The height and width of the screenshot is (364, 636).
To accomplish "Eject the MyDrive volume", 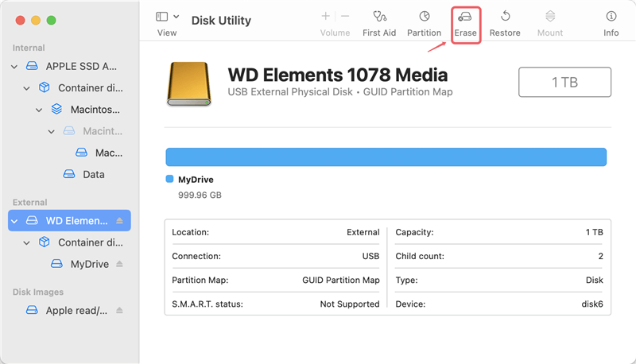I will [120, 264].
